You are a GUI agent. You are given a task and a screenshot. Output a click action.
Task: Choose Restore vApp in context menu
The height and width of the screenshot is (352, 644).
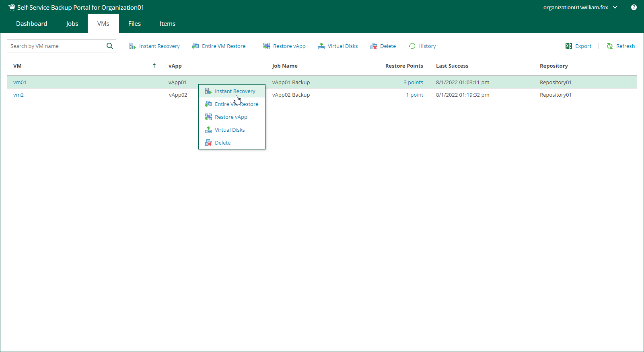231,117
